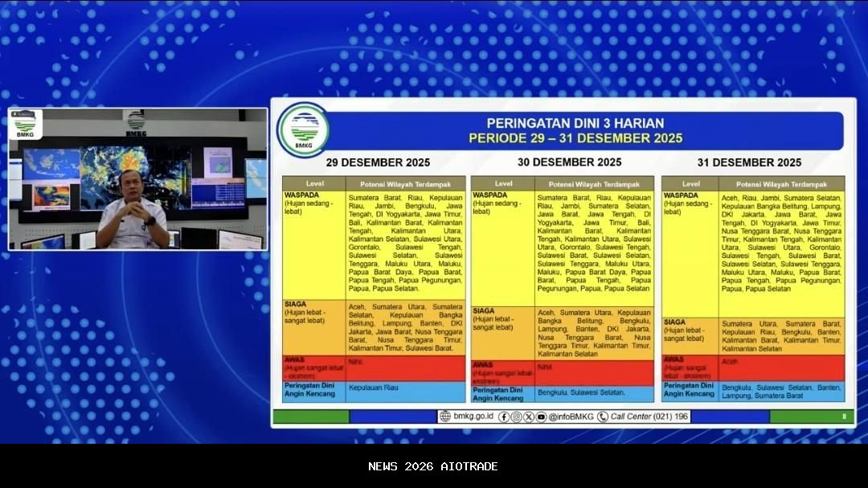Click the Instagram icon in the footer

(516, 416)
